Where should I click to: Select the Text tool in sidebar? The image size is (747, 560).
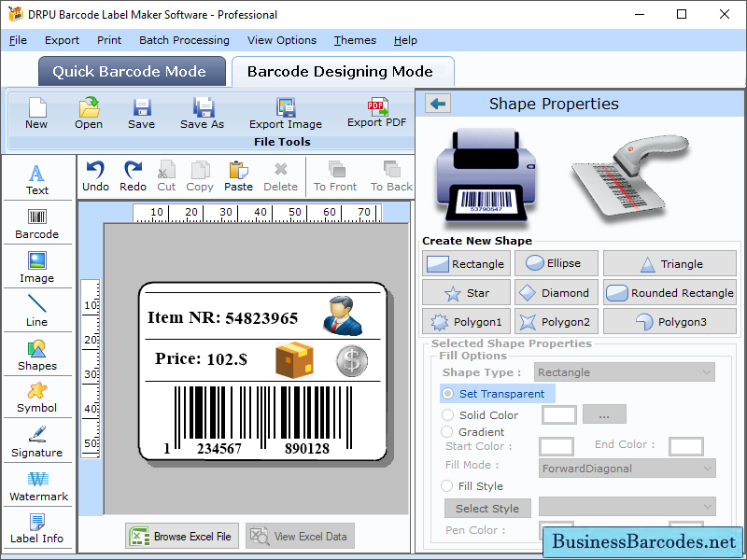click(x=37, y=180)
